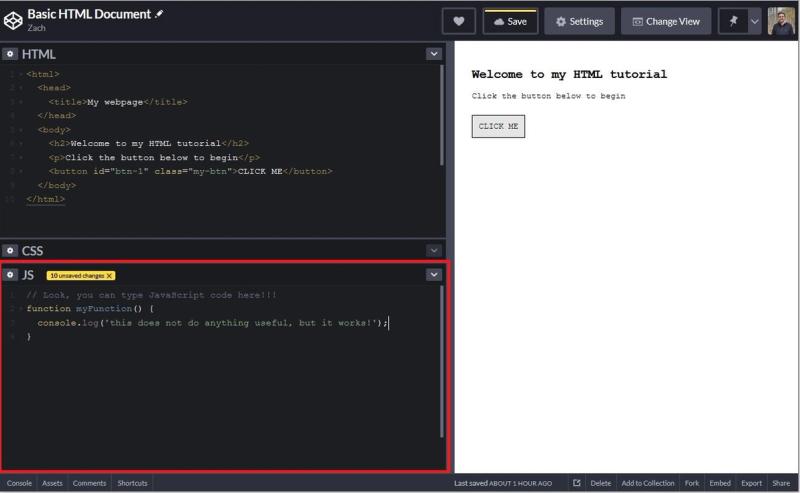Image resolution: width=800 pixels, height=493 pixels.
Task: Click the button id='btn-1' code line
Action: (190, 171)
